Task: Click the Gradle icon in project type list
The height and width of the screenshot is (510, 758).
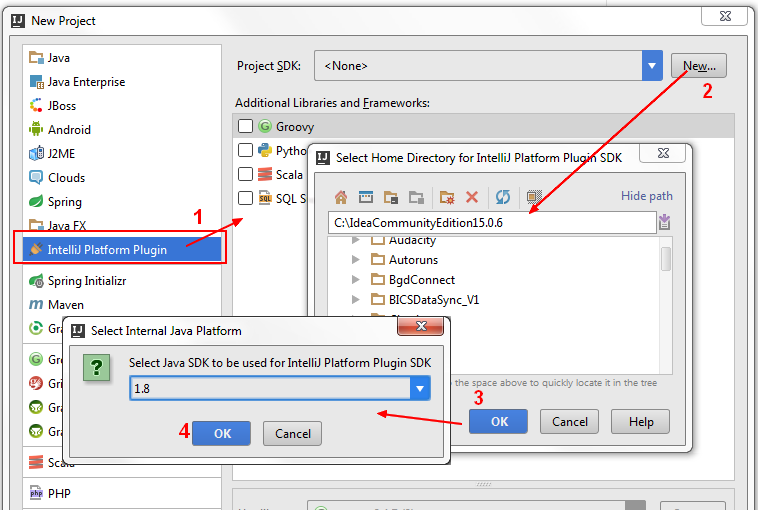Action: (36, 328)
